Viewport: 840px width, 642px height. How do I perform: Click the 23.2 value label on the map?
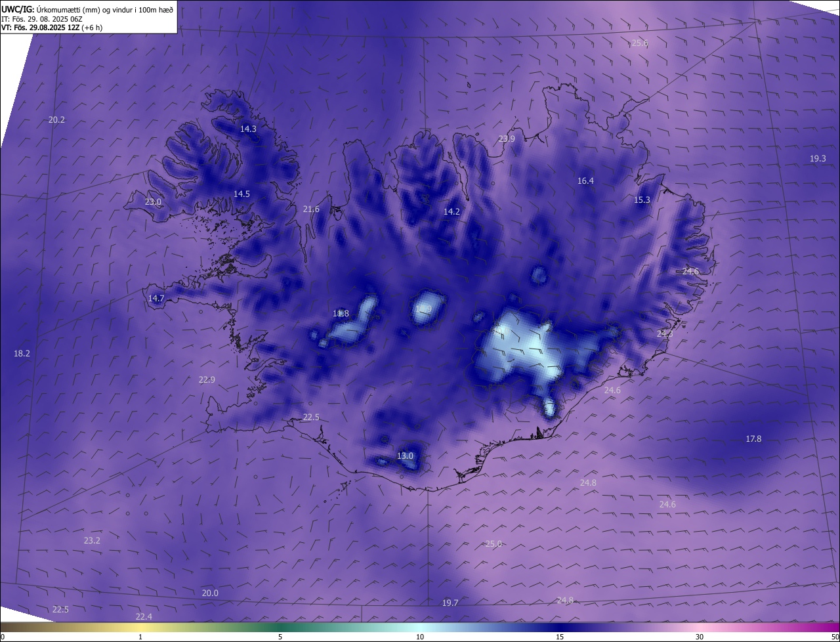92,541
